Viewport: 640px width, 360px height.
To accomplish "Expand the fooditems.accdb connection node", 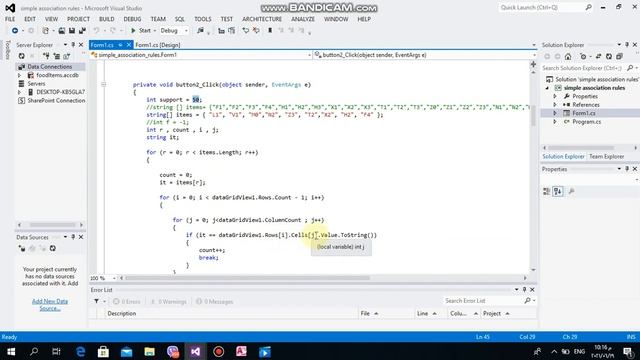I will [19, 76].
